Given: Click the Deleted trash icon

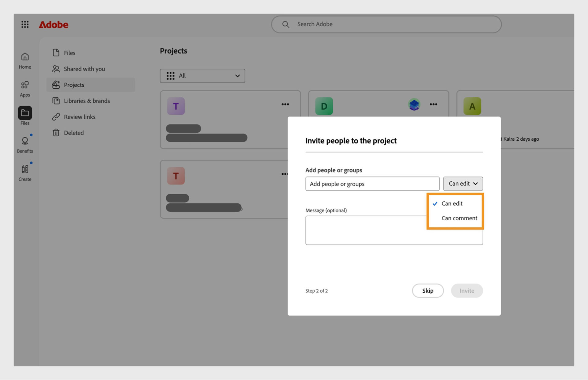Looking at the screenshot, I should coord(56,133).
